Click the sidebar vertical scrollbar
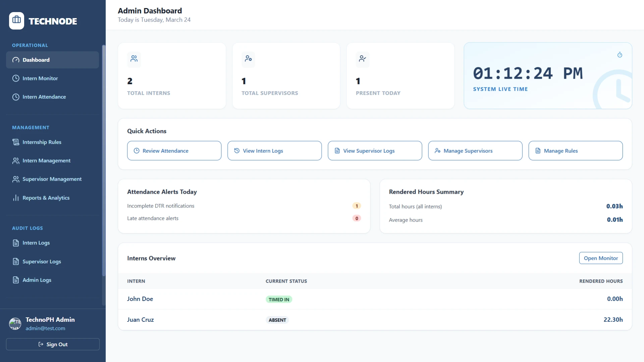The width and height of the screenshot is (644, 362). [104, 160]
